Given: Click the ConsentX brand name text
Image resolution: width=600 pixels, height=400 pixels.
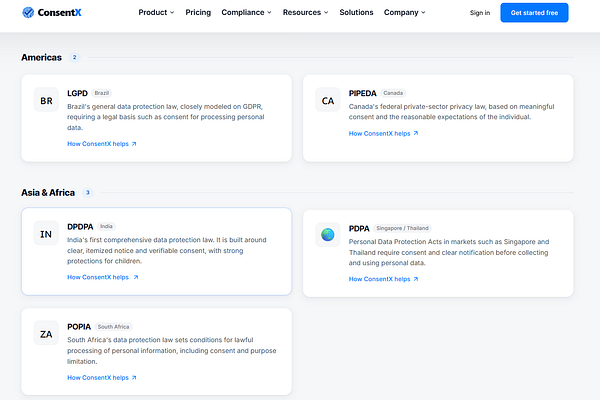Looking at the screenshot, I should point(59,13).
